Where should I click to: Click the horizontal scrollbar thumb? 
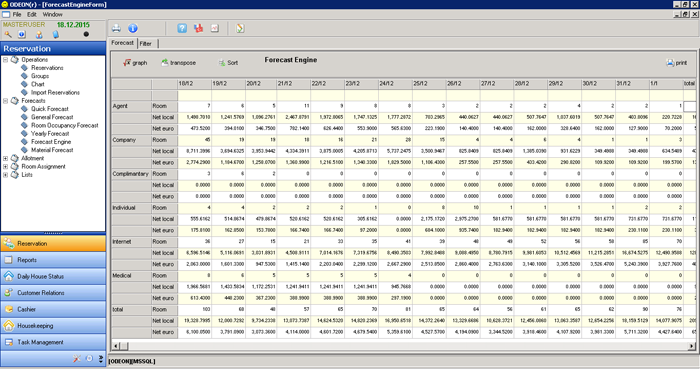(x=124, y=346)
